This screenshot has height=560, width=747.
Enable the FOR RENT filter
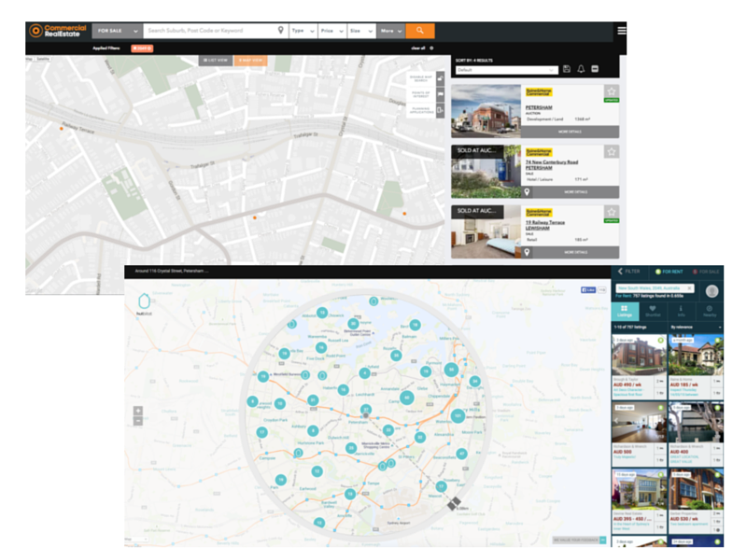click(x=671, y=272)
